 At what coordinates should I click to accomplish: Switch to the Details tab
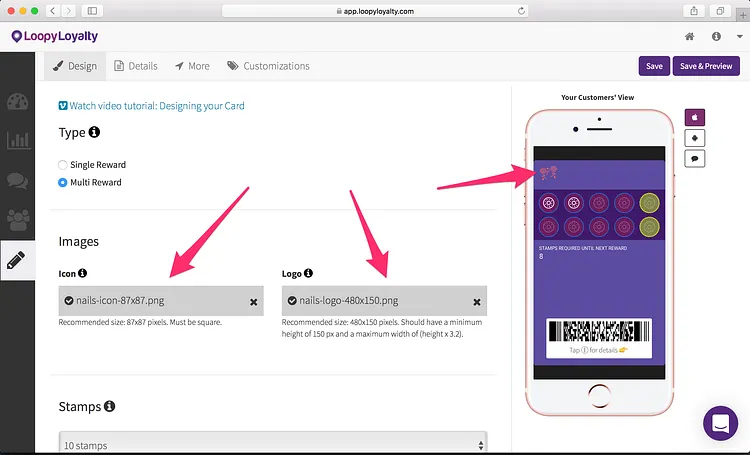click(136, 66)
